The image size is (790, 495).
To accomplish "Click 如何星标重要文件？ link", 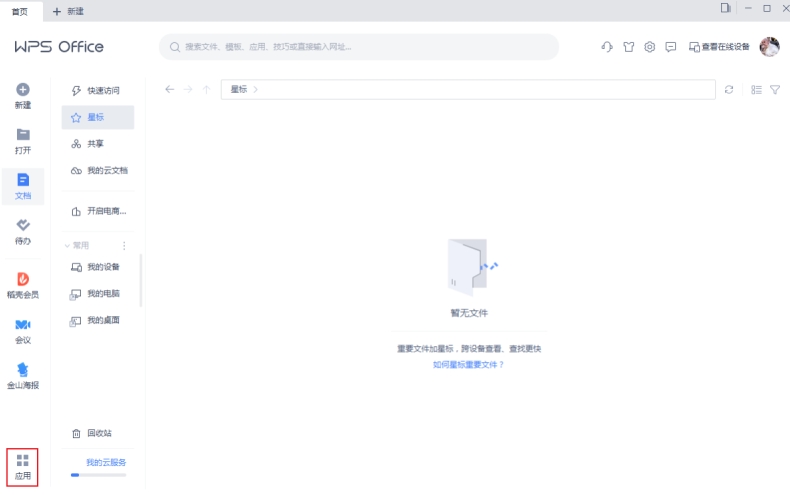I will tap(468, 364).
